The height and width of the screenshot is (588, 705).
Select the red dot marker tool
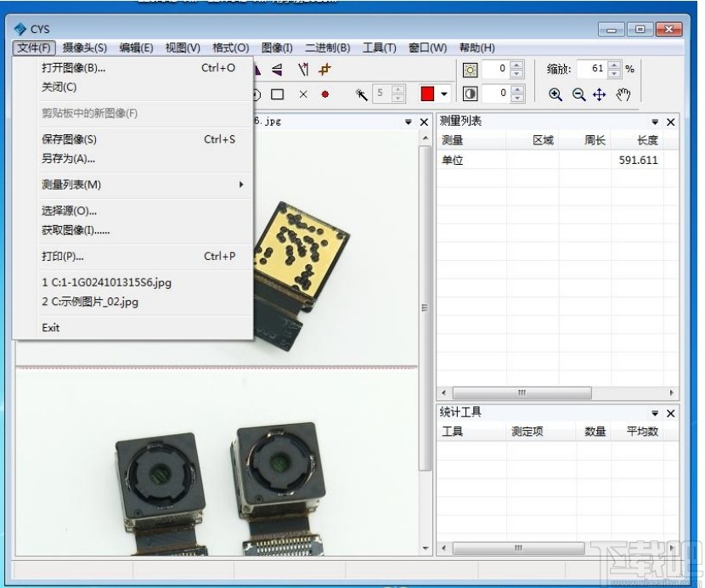click(324, 93)
